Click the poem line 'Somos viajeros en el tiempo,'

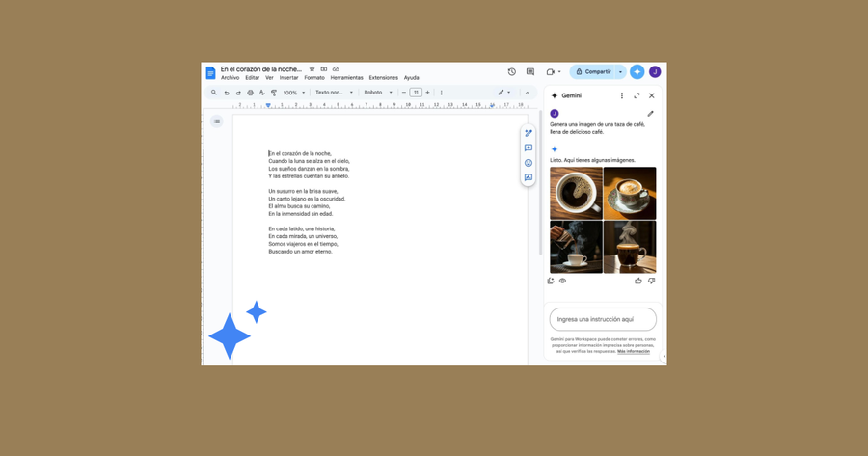coord(304,244)
